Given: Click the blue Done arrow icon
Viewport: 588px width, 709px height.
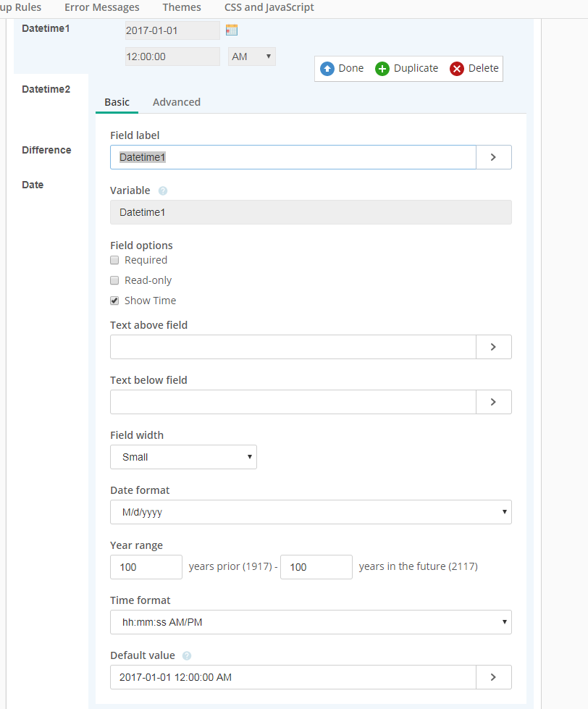Looking at the screenshot, I should pos(327,69).
